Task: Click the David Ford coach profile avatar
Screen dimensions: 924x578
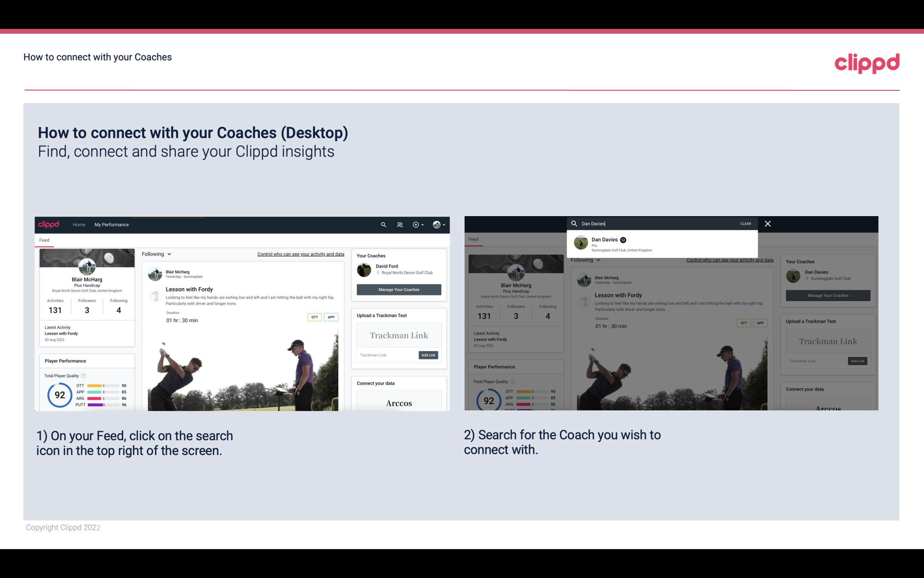Action: coord(365,269)
